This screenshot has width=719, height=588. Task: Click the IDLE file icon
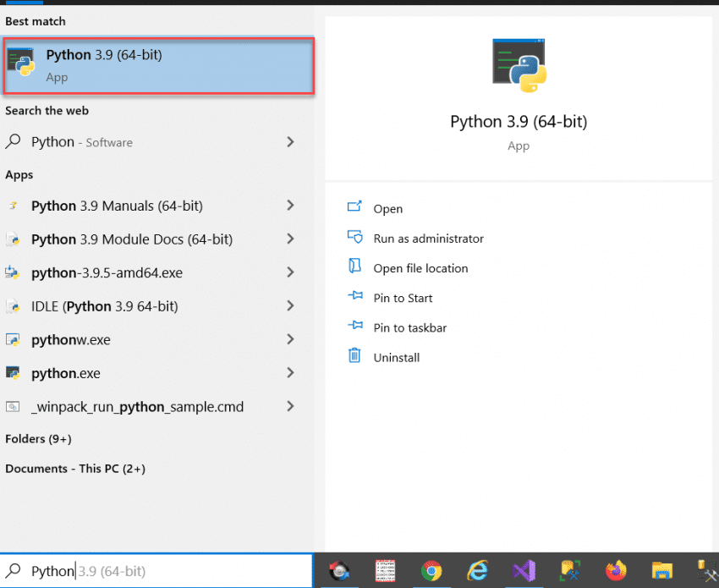[13, 306]
